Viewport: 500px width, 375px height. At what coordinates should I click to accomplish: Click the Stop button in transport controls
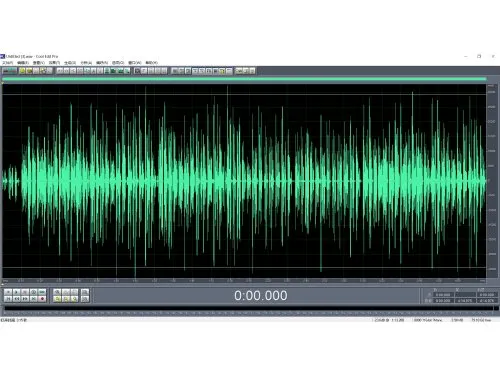coord(8,292)
